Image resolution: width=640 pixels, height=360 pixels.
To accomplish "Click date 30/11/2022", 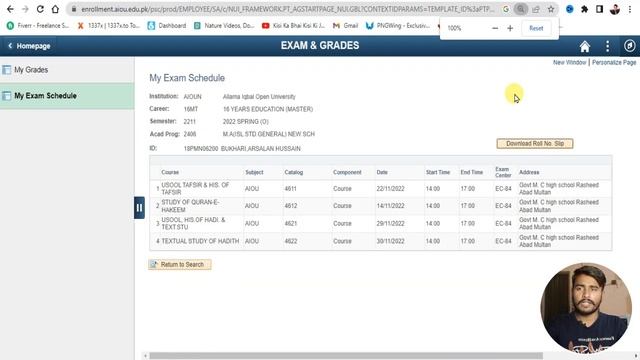I will coord(390,241).
